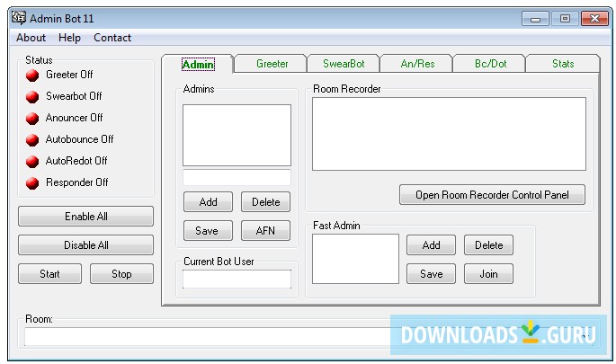616x364 pixels.
Task: Click the Autobounce Off status label
Action: tap(79, 139)
